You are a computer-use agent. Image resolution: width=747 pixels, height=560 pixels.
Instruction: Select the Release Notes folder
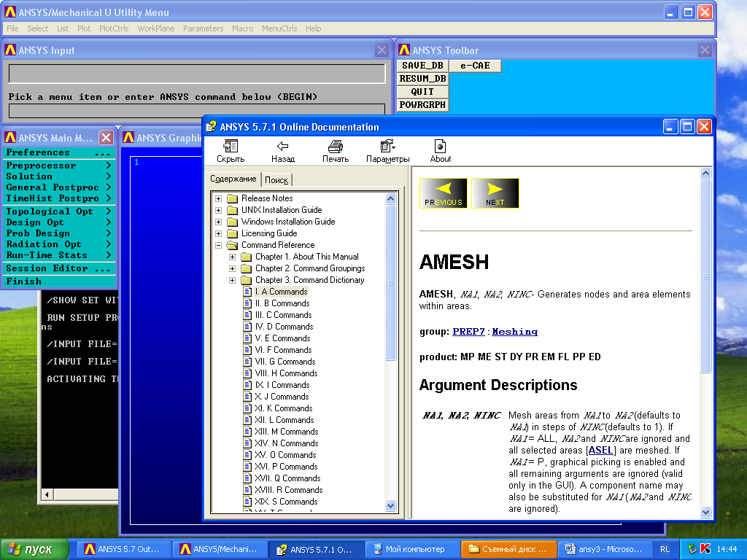click(267, 198)
